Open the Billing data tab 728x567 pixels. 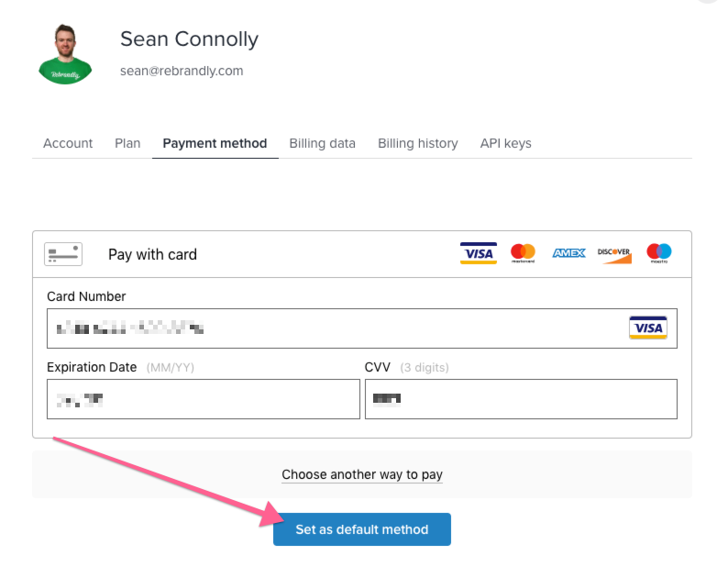pyautogui.click(x=322, y=143)
